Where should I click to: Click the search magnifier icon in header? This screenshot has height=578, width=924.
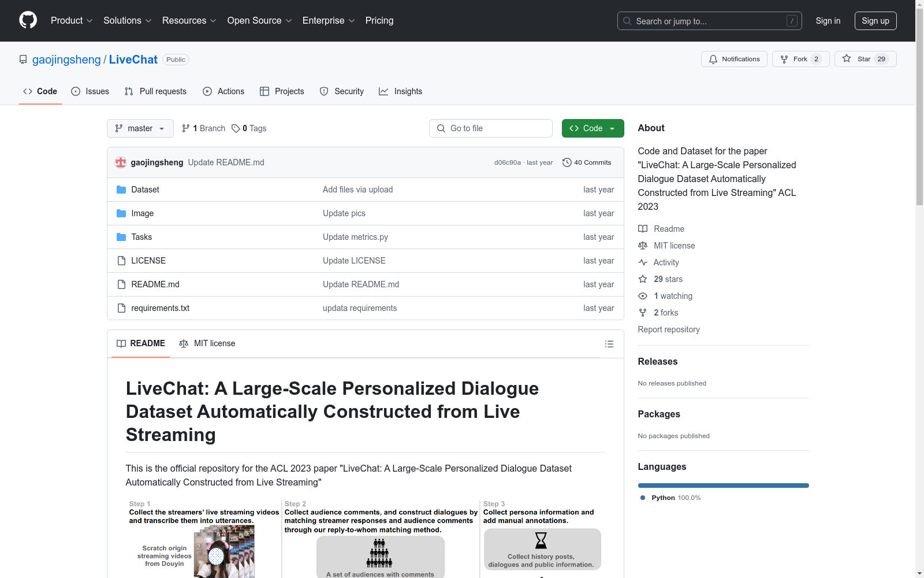click(627, 21)
